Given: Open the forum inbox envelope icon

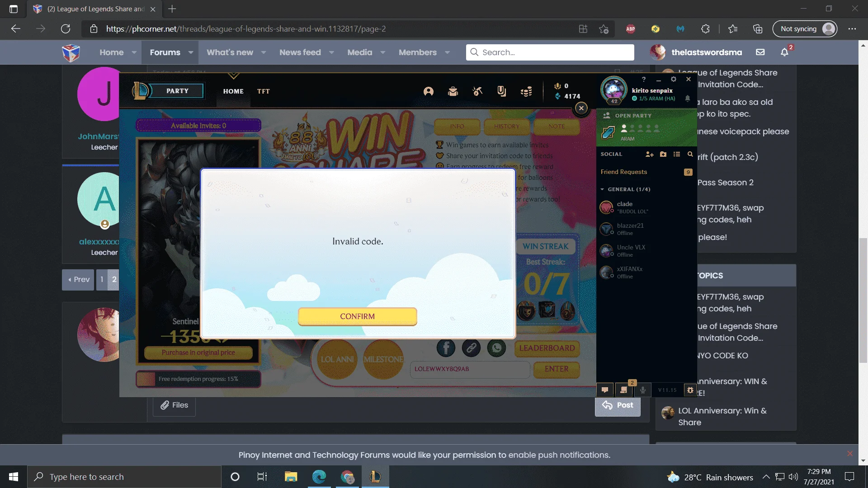Looking at the screenshot, I should tap(760, 52).
